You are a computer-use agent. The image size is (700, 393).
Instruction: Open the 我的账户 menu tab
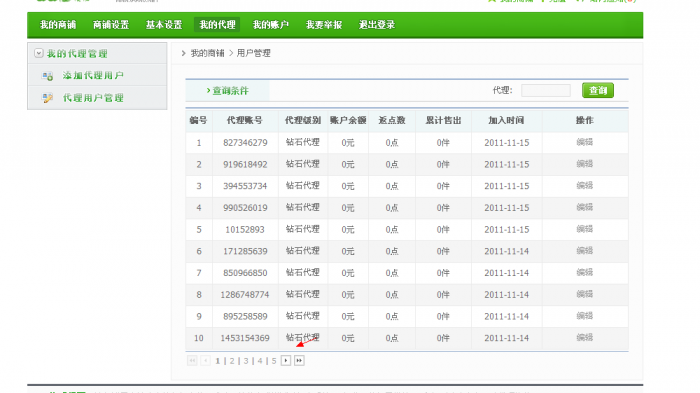coord(271,25)
